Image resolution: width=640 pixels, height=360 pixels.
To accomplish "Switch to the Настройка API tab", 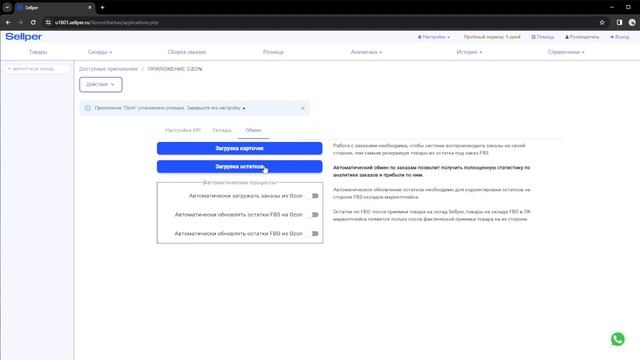I will click(x=182, y=130).
